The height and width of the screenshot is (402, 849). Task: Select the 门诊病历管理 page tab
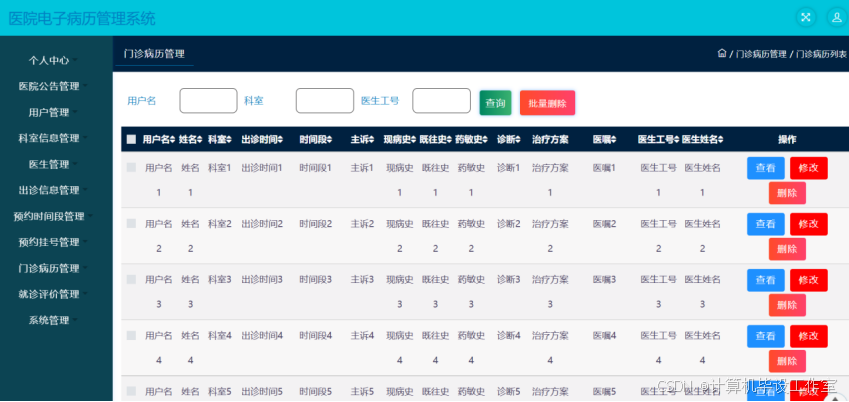click(154, 54)
